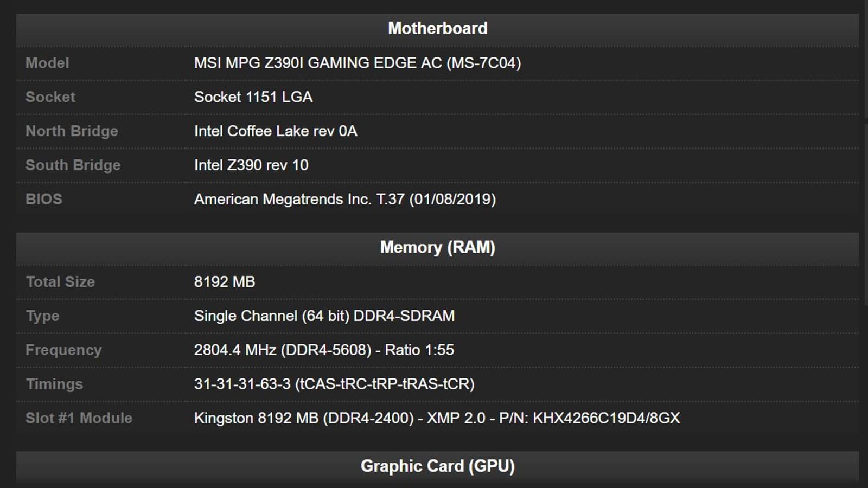This screenshot has height=488, width=868.
Task: Click the American Megatrends BIOS version text
Action: [x=344, y=200]
